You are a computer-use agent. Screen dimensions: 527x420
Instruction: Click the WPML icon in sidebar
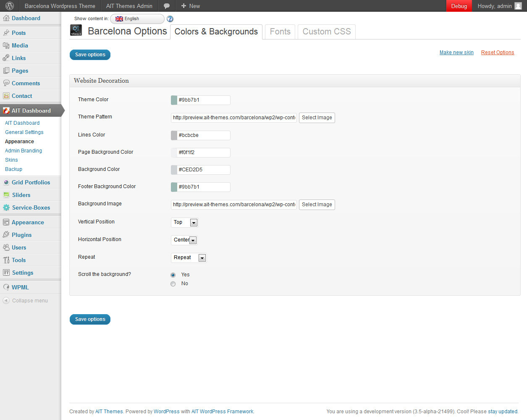coord(6,287)
